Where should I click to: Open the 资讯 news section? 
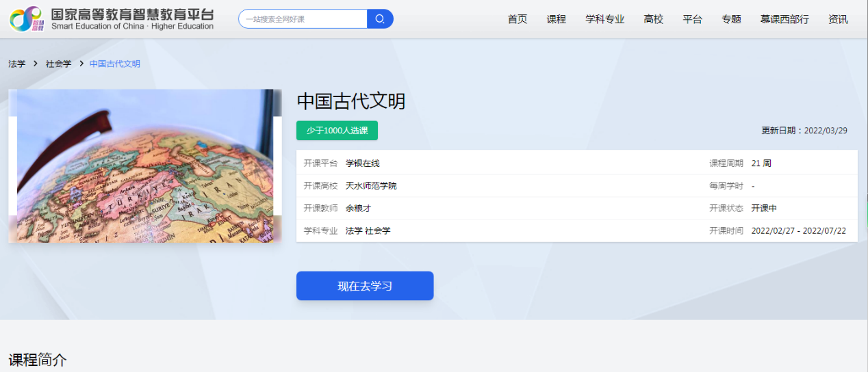click(x=838, y=19)
